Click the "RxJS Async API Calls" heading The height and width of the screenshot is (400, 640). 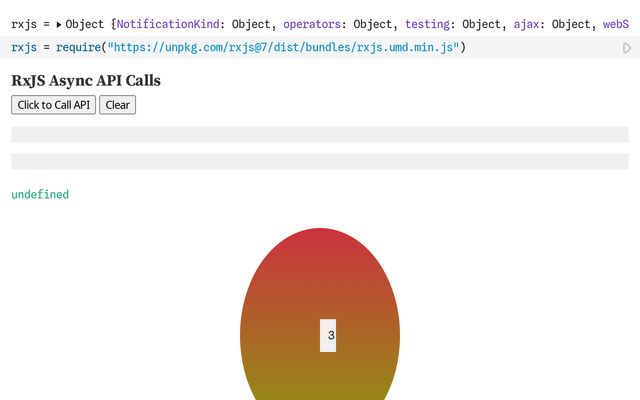click(x=86, y=81)
